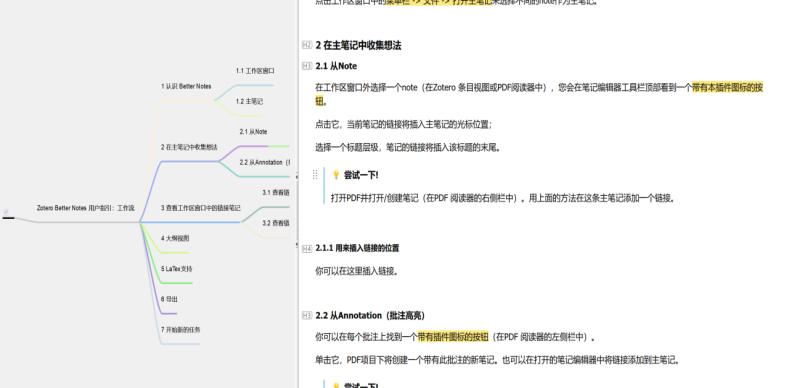The height and width of the screenshot is (388, 789).
Task: Click heading text '2.1.1 用来插入链接的位置'
Action: (x=357, y=248)
